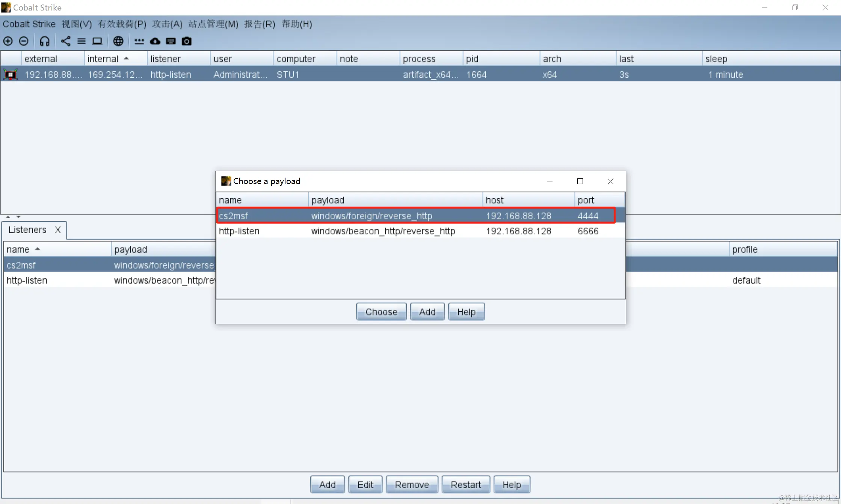
Task: Click the disconnect (minus) toolbar icon
Action: point(24,41)
